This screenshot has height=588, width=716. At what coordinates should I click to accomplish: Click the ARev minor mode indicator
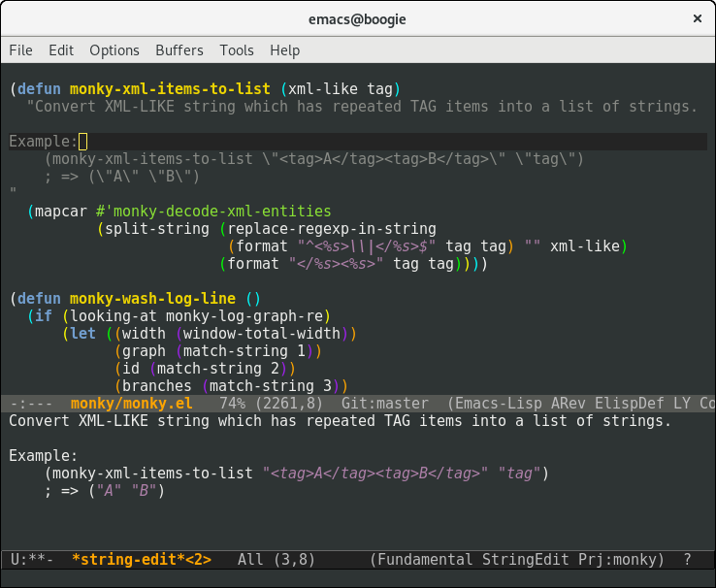tap(569, 404)
